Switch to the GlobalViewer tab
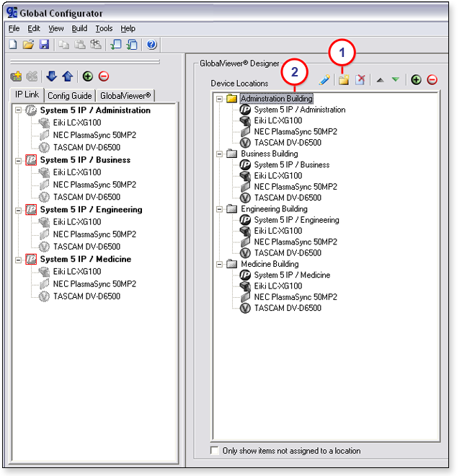The height and width of the screenshot is (476, 462). coord(125,96)
